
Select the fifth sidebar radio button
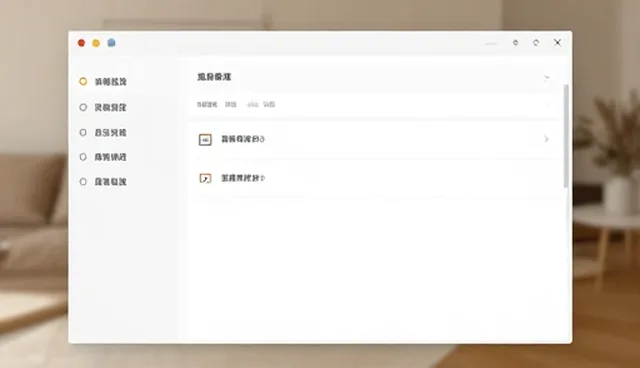pos(83,182)
